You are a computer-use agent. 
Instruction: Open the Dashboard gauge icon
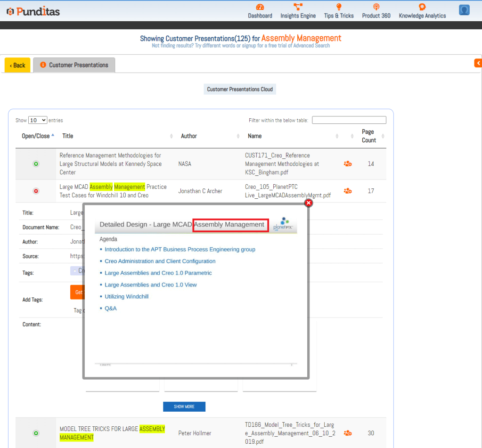coord(260,7)
